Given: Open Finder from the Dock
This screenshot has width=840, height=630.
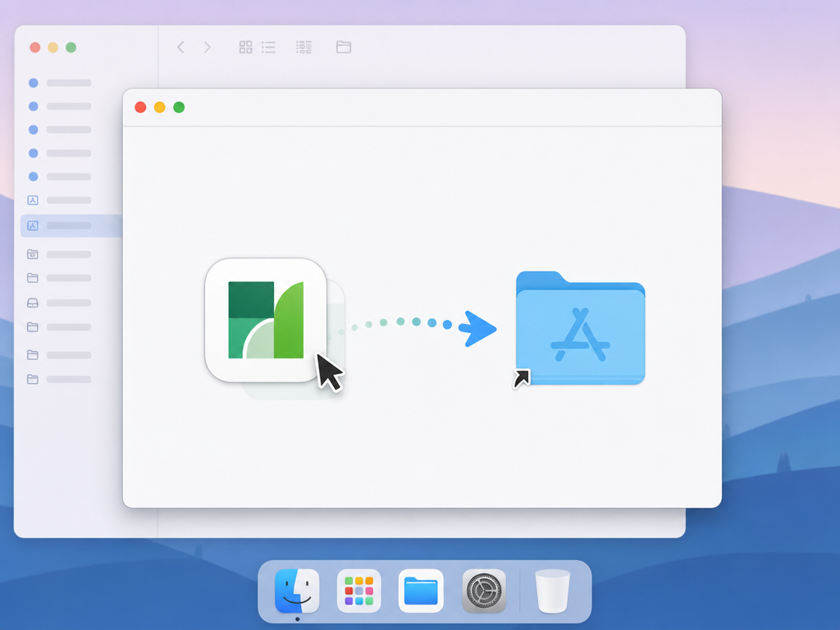Looking at the screenshot, I should [x=297, y=591].
